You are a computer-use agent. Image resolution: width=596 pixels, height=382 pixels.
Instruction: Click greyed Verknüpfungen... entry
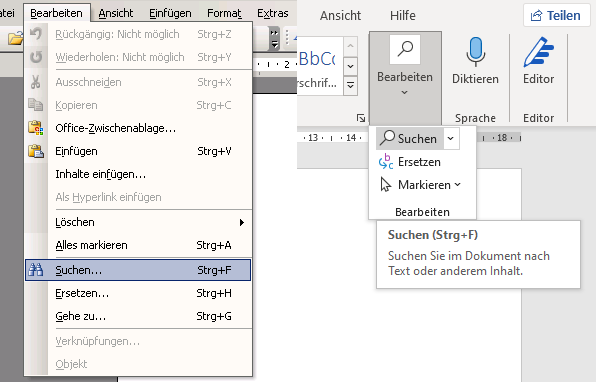tap(138, 341)
